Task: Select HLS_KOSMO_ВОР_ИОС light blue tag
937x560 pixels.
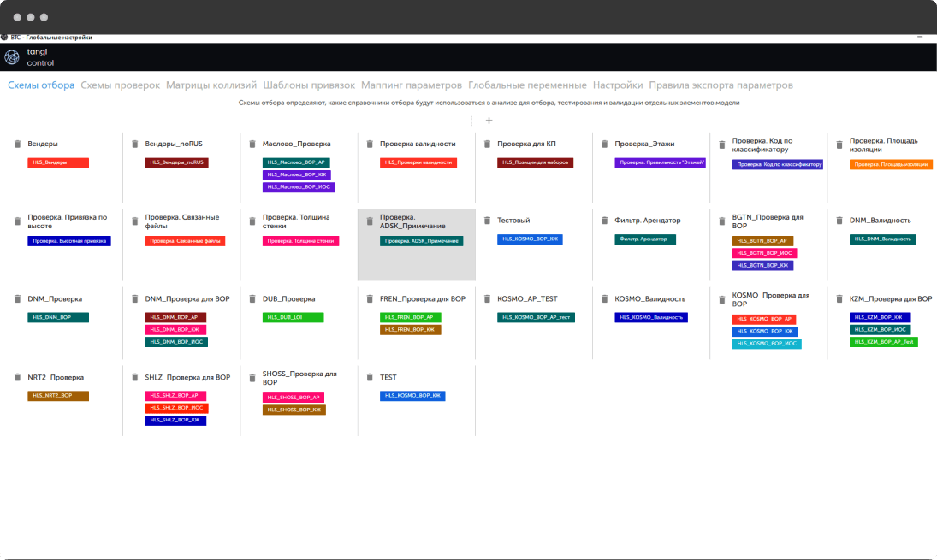Action: click(x=767, y=344)
